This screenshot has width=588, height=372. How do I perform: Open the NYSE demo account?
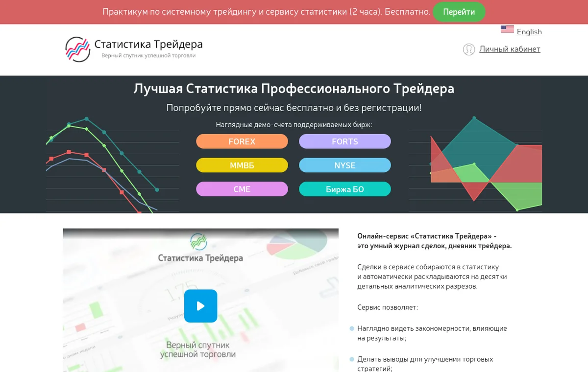[x=345, y=165]
